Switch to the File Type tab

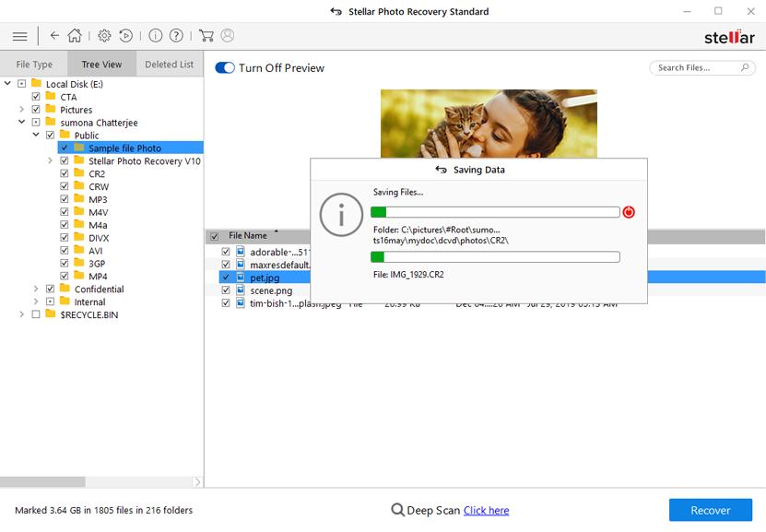point(34,65)
